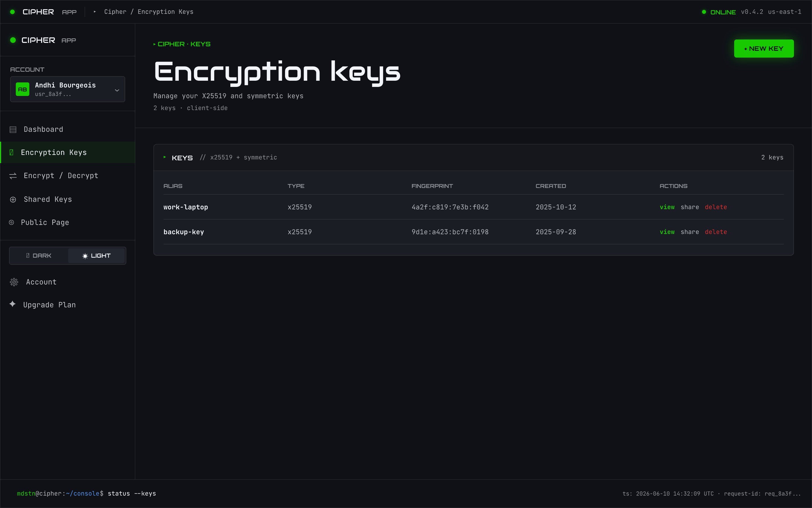This screenshot has width=812, height=508.
Task: Share the work-laptop key
Action: click(x=690, y=207)
